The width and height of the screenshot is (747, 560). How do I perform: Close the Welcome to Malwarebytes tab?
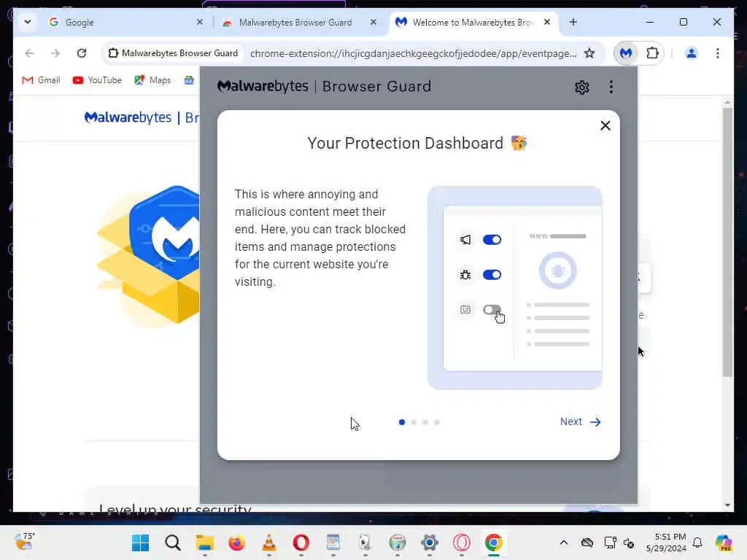[x=547, y=22]
